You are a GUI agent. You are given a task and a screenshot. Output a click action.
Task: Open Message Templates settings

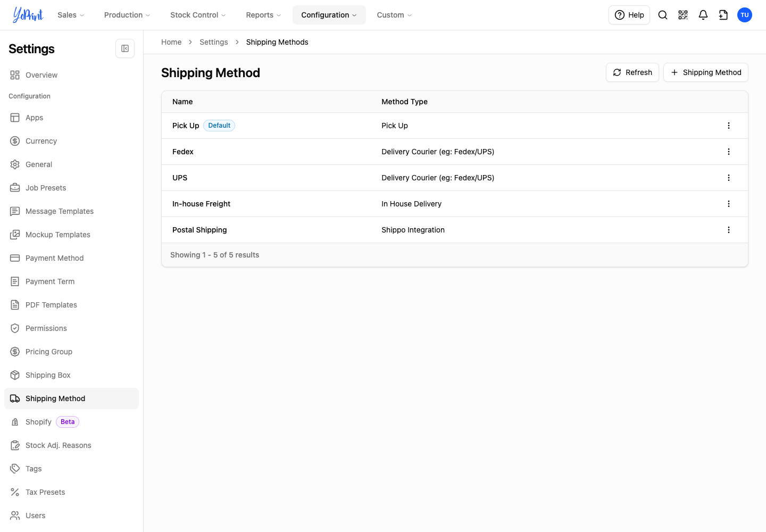[71, 211]
